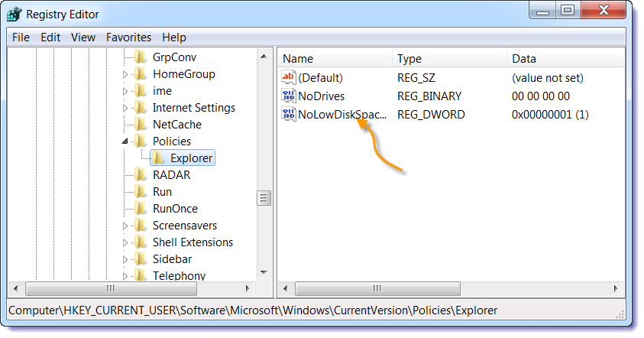Click the values pane scroll right arrow

click(616, 288)
